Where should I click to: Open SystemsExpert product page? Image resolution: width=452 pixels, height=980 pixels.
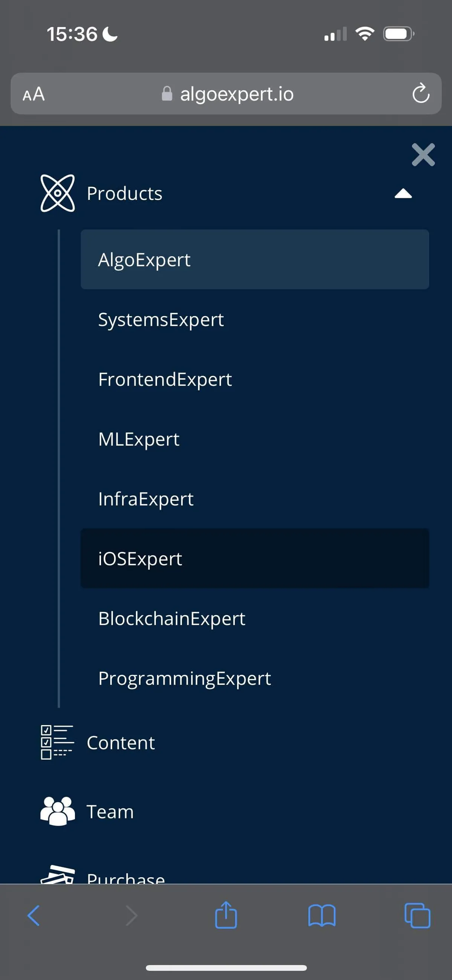161,319
